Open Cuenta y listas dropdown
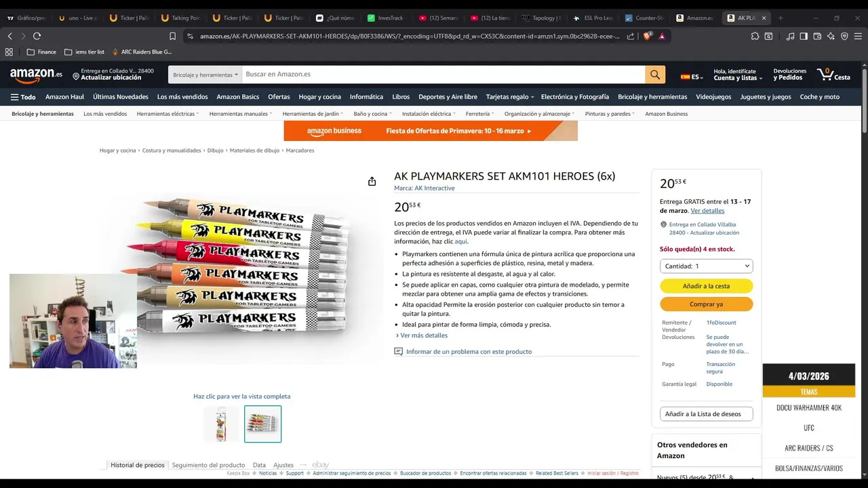Viewport: 868px width, 488px height. [738, 75]
